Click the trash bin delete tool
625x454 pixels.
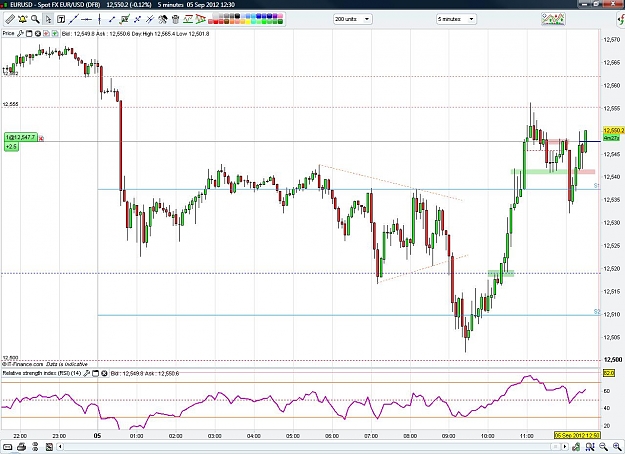[175, 19]
